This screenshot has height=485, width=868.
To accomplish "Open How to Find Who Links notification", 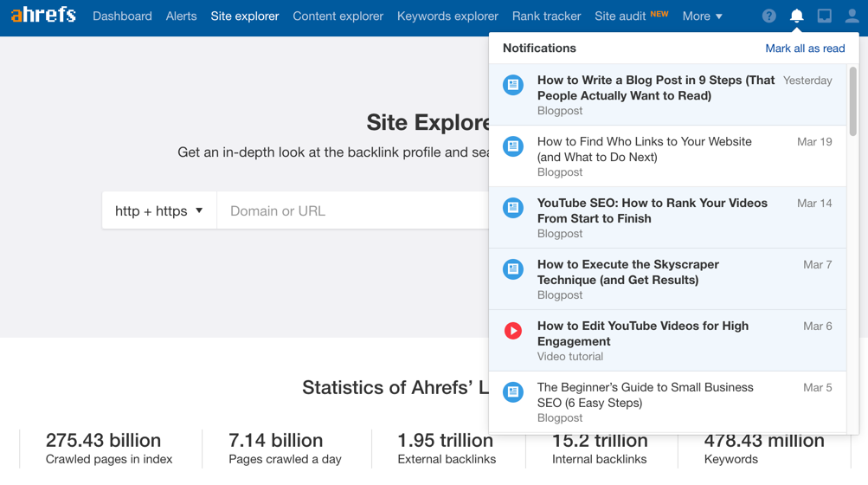I will click(x=644, y=149).
